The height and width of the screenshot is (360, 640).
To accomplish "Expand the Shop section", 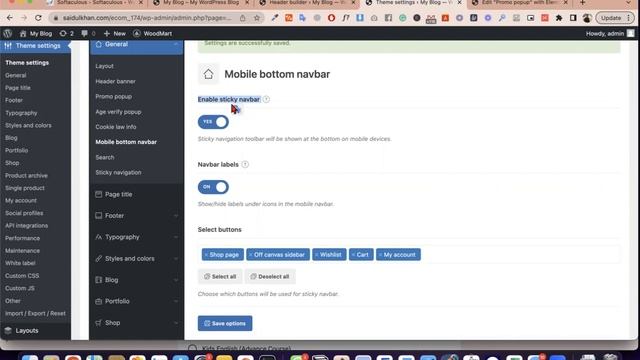I will 136,323.
